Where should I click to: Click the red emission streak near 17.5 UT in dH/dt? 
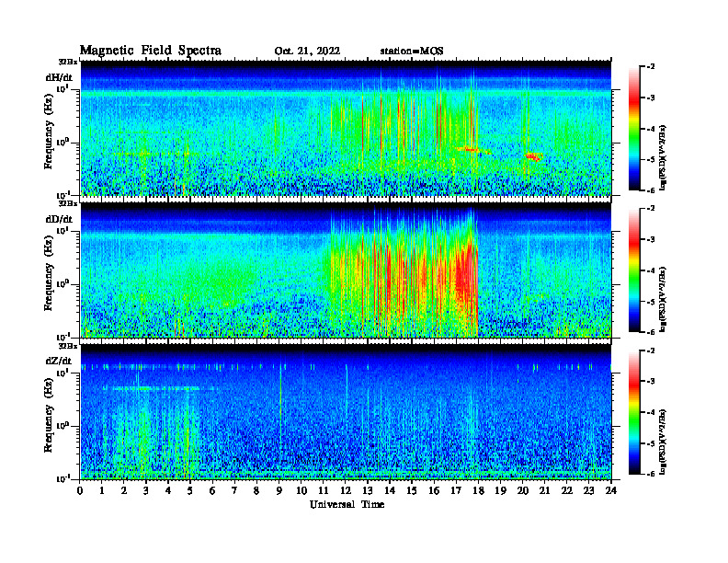click(x=471, y=149)
